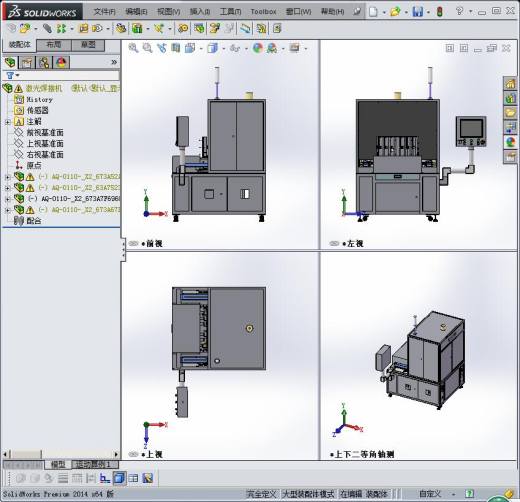Click the Previous View icon

click(x=162, y=48)
